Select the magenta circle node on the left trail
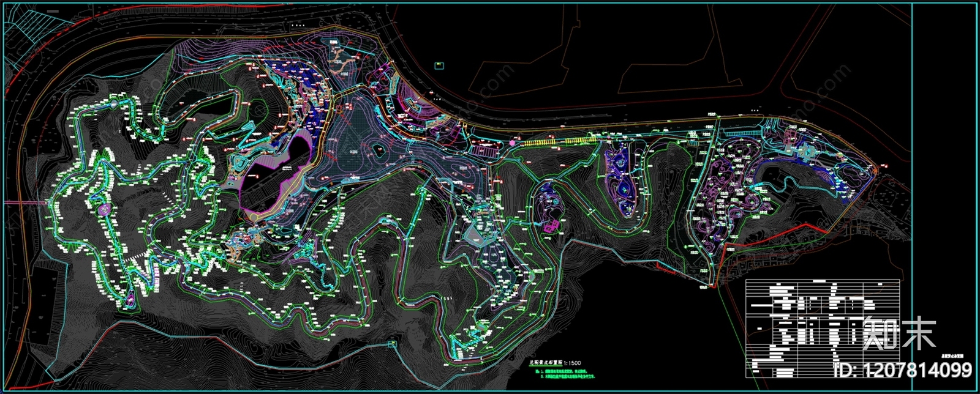The width and height of the screenshot is (980, 394). [x=104, y=210]
